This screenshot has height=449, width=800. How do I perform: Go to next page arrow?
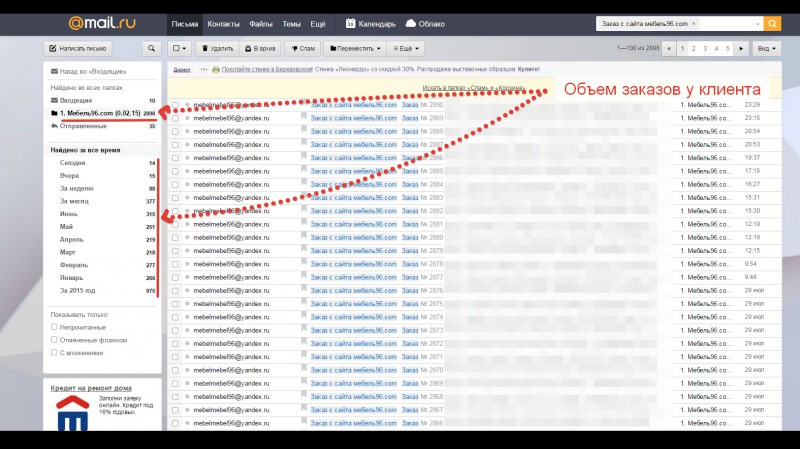point(741,48)
